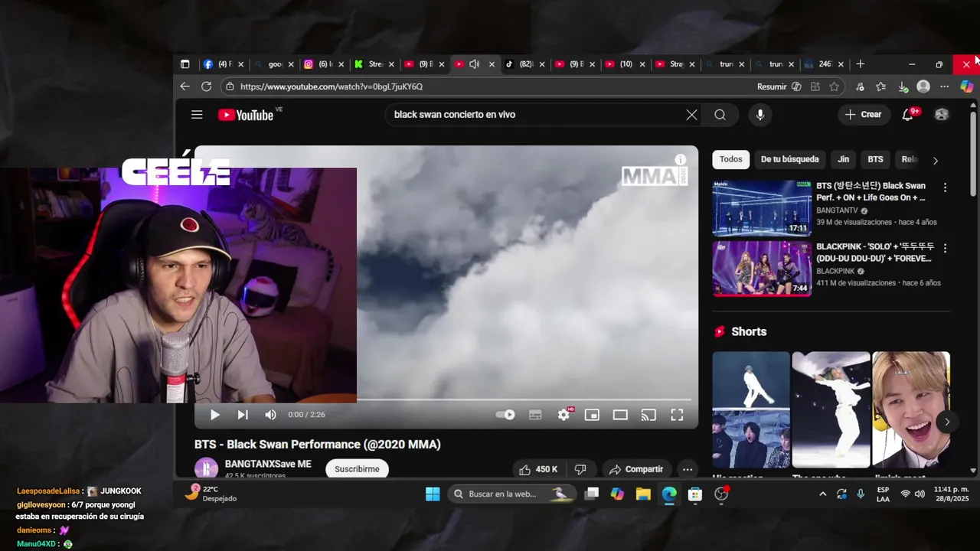Image resolution: width=980 pixels, height=551 pixels.
Task: Open video player settings gear
Action: pyautogui.click(x=564, y=415)
